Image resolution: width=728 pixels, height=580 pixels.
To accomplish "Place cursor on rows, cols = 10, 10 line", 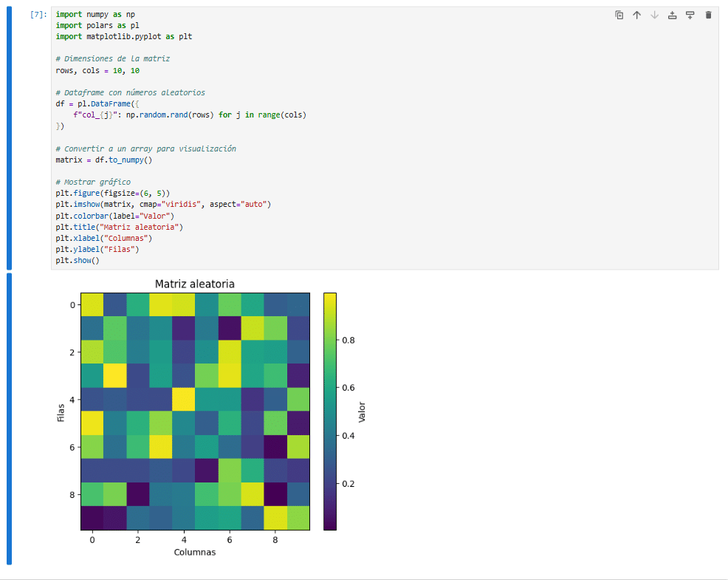I will tap(97, 71).
